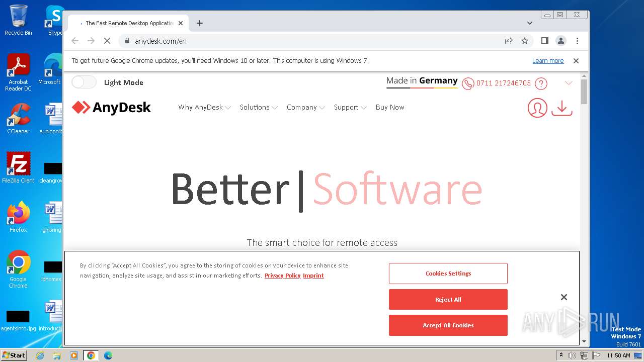Expand the top bar chevron arrow
Image resolution: width=644 pixels, height=362 pixels.
pos(569,83)
